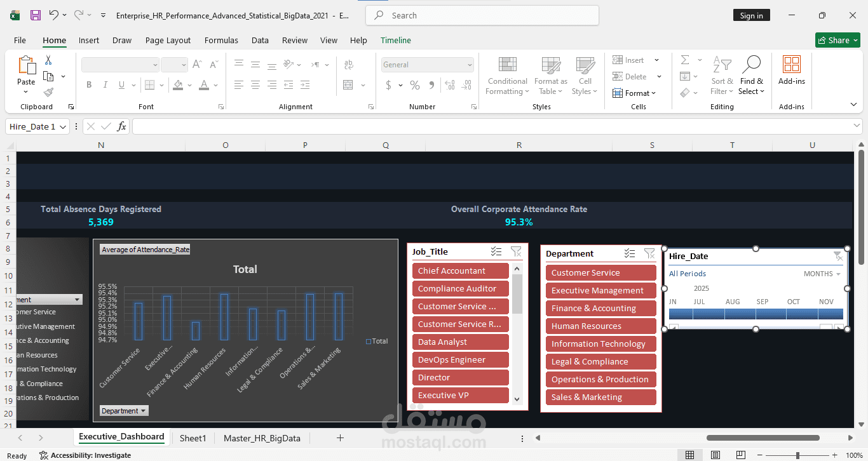This screenshot has height=461, width=868.
Task: Apply Underline formatting
Action: click(122, 85)
